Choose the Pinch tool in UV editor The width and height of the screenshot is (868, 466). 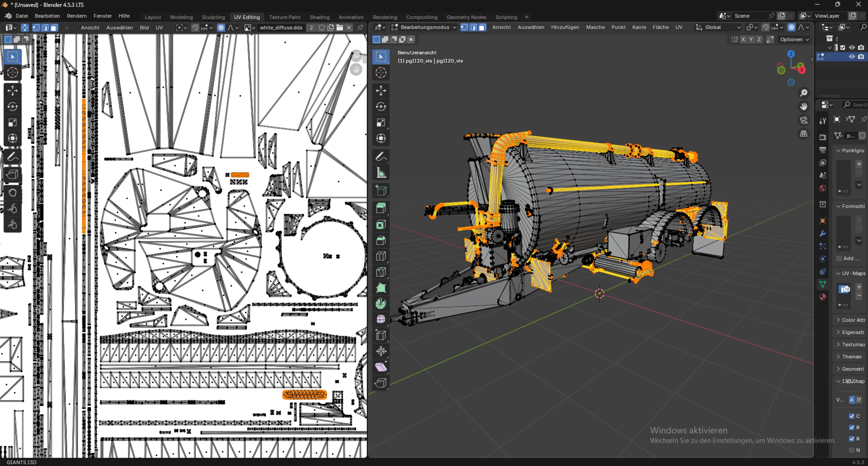[12, 225]
